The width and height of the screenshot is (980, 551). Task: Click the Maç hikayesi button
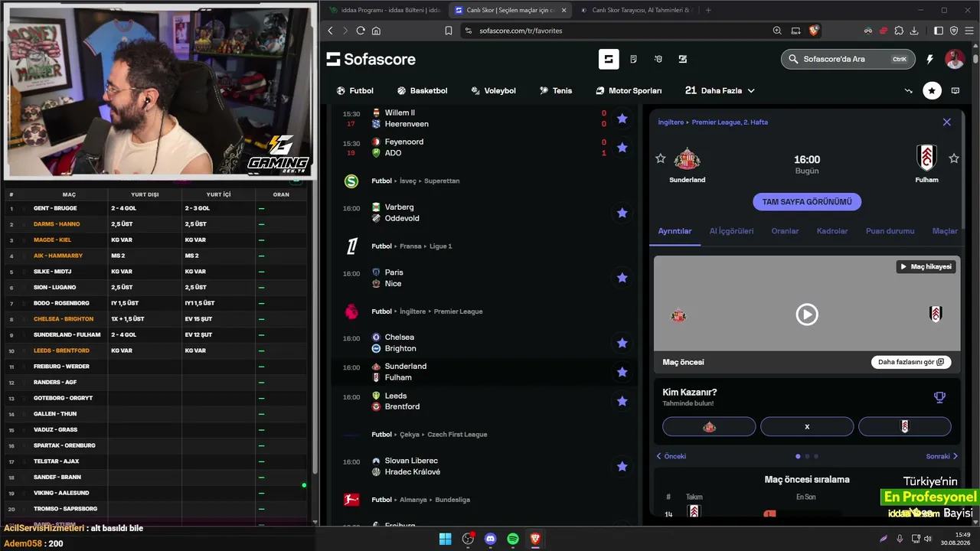[926, 267]
